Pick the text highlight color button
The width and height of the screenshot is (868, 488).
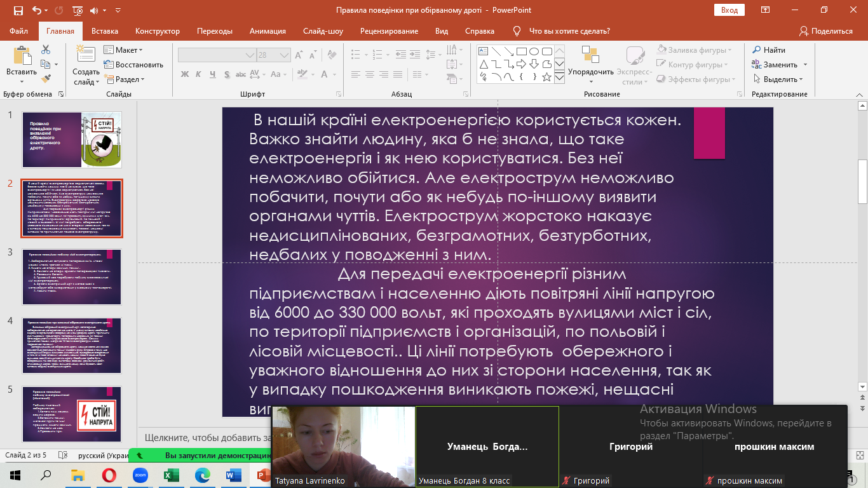point(303,74)
